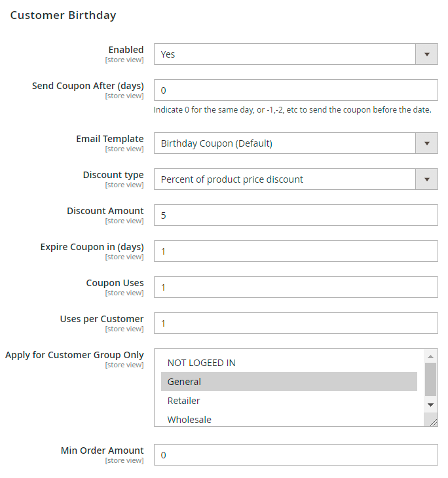This screenshot has height=478, width=448.
Task: Click the customer group list down arrow
Action: click(x=430, y=405)
